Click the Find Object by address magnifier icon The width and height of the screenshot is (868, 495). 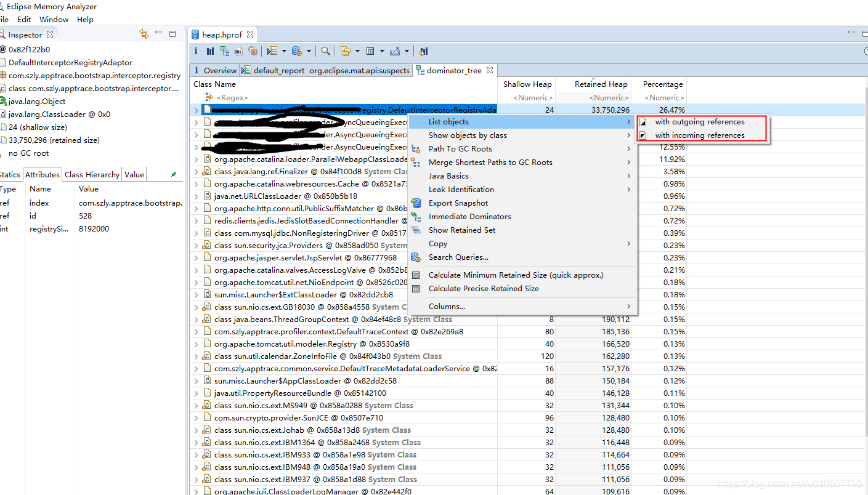pyautogui.click(x=326, y=51)
